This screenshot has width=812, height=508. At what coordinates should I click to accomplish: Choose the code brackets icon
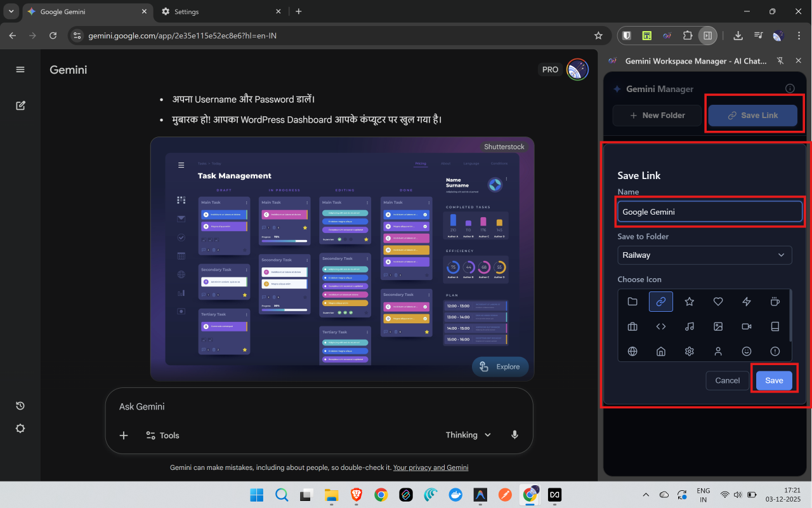coord(661,326)
